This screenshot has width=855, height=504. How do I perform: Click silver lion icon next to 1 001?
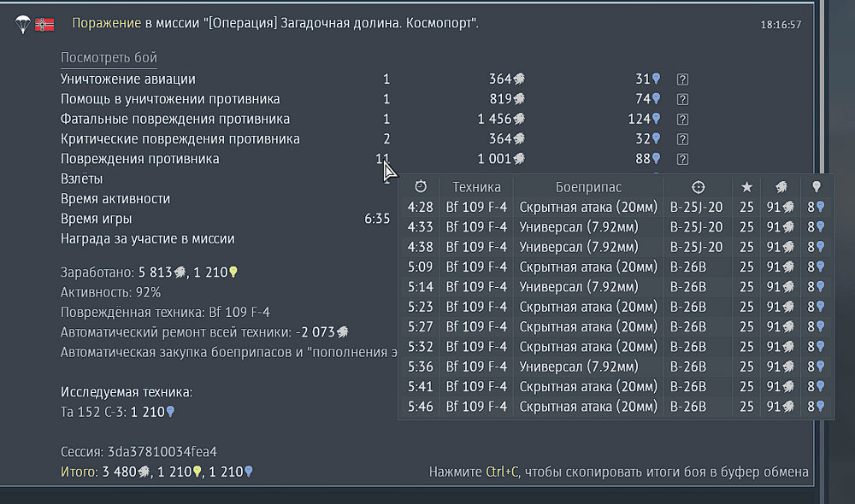[519, 159]
